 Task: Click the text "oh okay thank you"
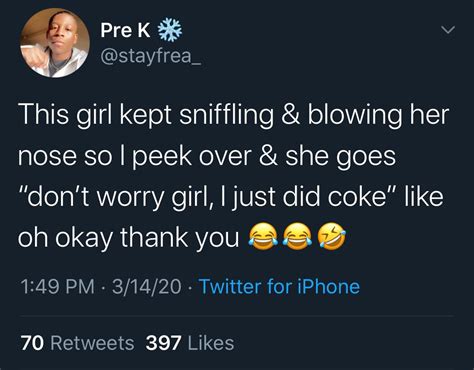(128, 238)
